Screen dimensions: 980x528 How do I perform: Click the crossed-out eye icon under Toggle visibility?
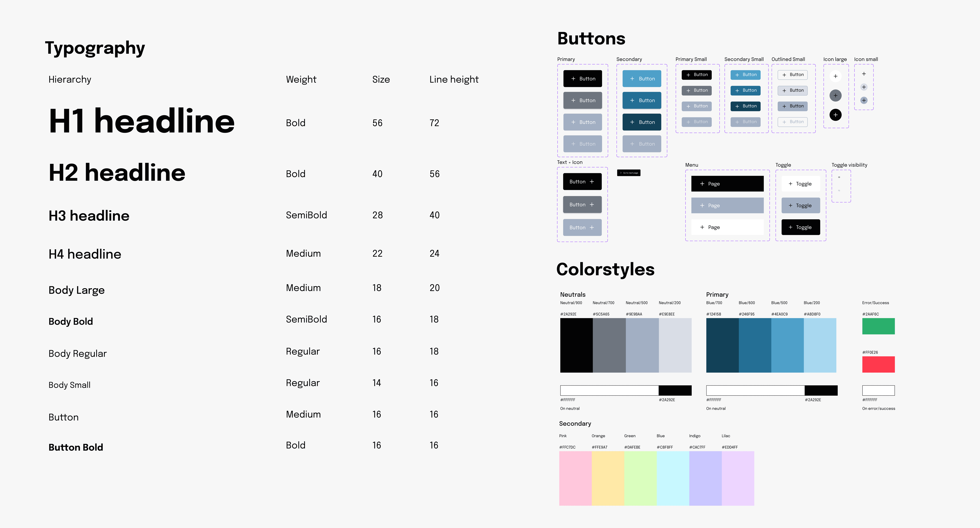click(839, 191)
